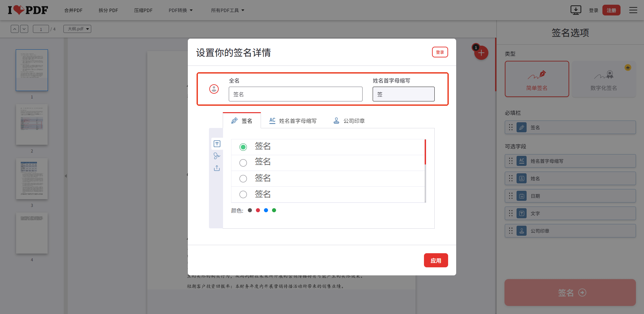Click the 登录 button in the dialog
The width and height of the screenshot is (644, 314).
(440, 52)
